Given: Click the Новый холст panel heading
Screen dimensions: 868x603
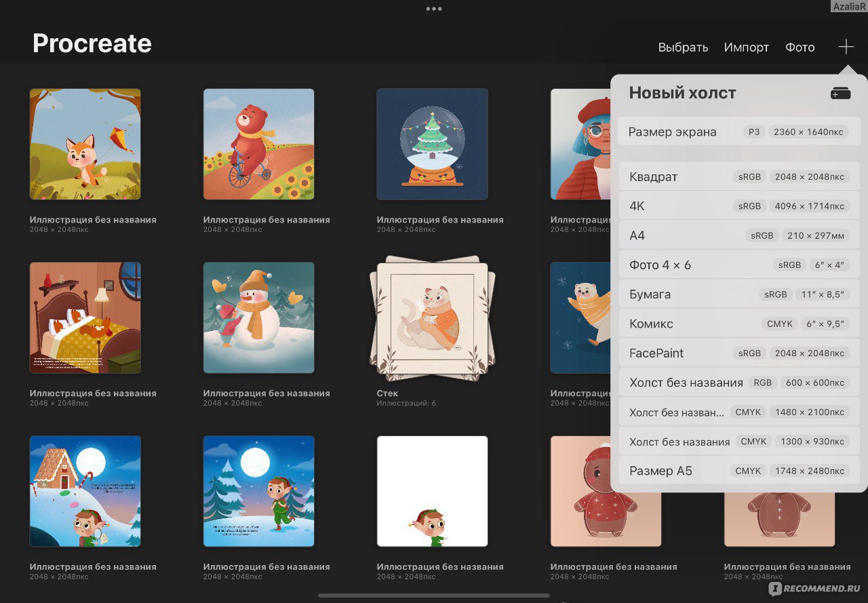Looking at the screenshot, I should pos(682,93).
